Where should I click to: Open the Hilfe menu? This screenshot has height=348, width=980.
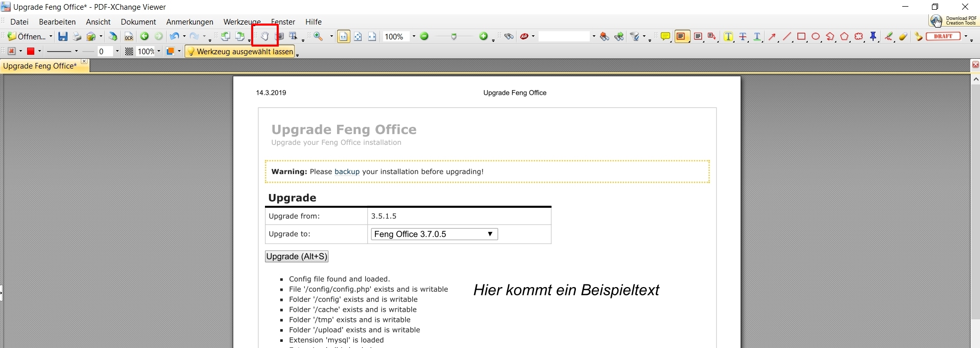(x=314, y=21)
